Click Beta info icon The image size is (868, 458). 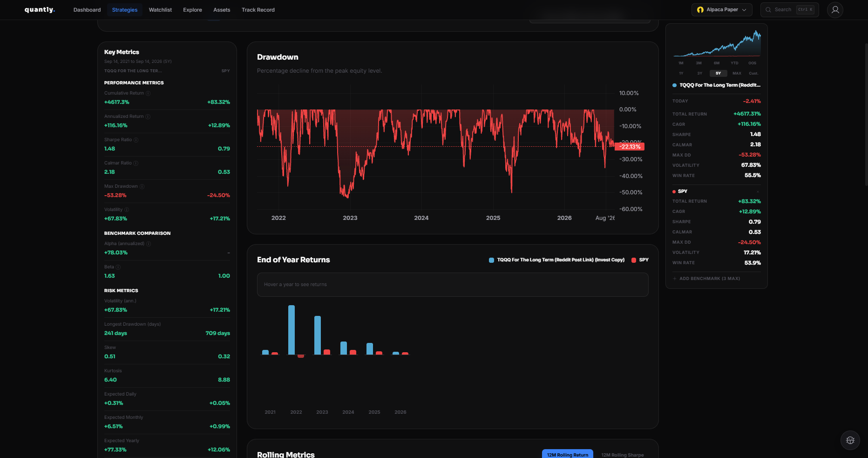(x=118, y=267)
